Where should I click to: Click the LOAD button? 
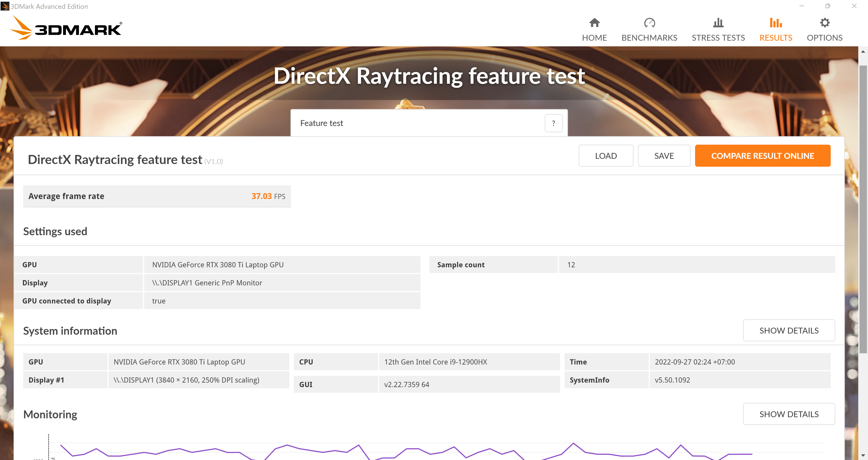point(606,156)
